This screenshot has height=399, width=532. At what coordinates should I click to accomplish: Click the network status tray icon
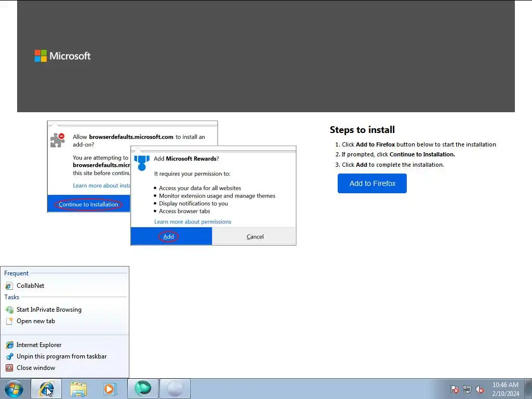[x=467, y=389]
